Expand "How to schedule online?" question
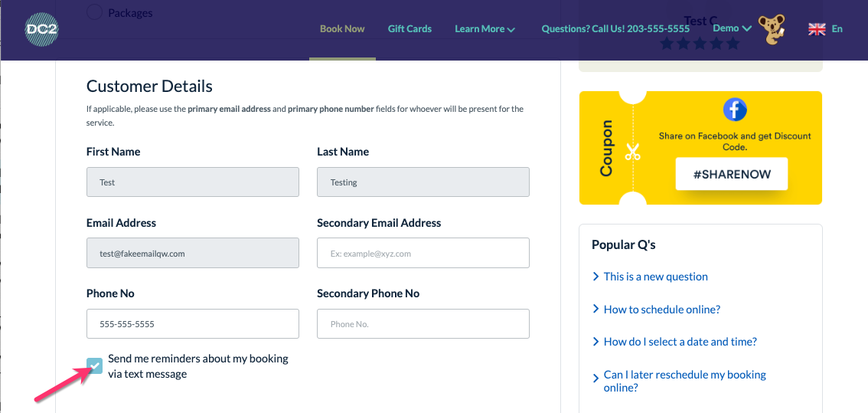Screen dimensions: 868x413 (x=661, y=310)
